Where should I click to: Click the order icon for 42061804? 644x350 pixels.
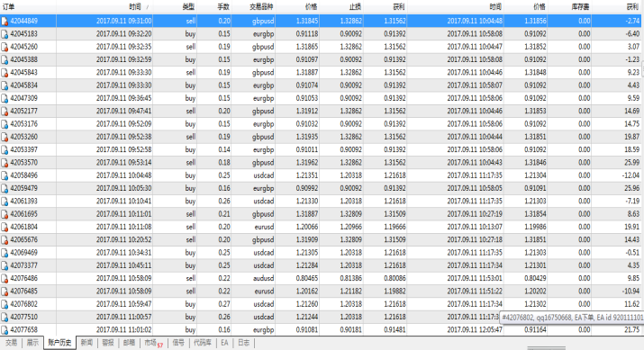pos(5,227)
